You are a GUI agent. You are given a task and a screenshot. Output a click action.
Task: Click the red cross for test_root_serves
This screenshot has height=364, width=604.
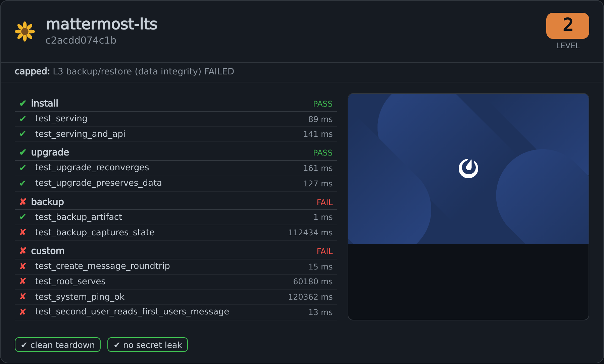23,281
